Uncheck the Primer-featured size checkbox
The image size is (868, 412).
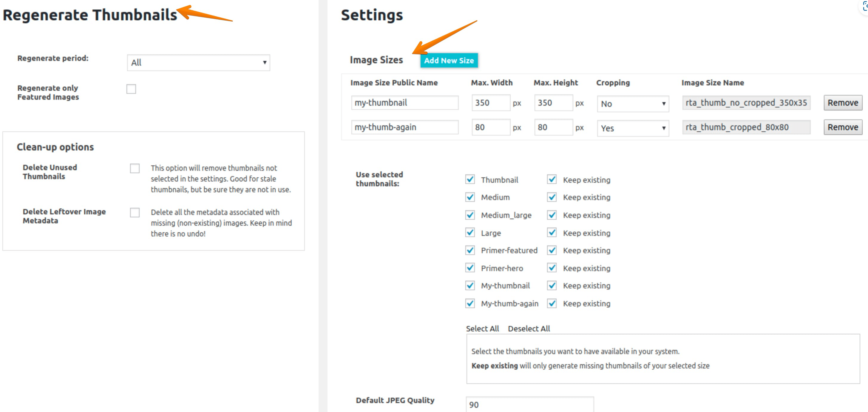pyautogui.click(x=470, y=250)
